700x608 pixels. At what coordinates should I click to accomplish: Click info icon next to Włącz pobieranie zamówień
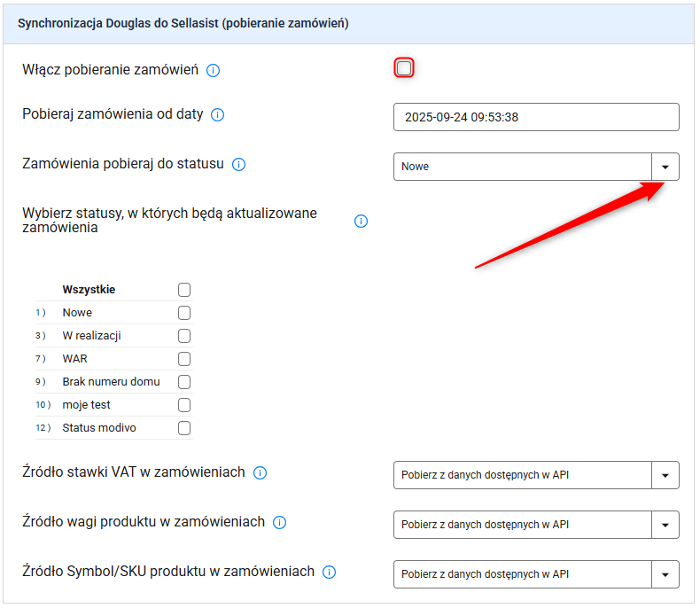coord(213,70)
